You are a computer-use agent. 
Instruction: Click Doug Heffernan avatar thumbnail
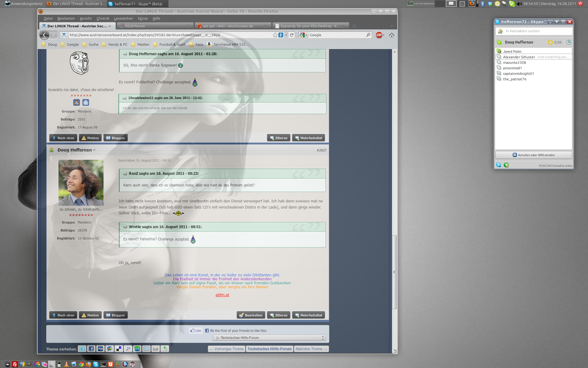81,182
